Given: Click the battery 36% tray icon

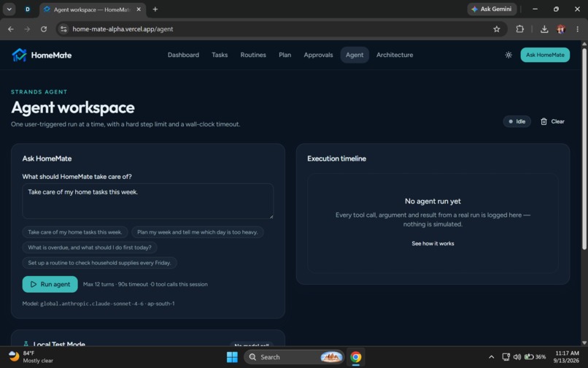Looking at the screenshot, I should (x=535, y=357).
